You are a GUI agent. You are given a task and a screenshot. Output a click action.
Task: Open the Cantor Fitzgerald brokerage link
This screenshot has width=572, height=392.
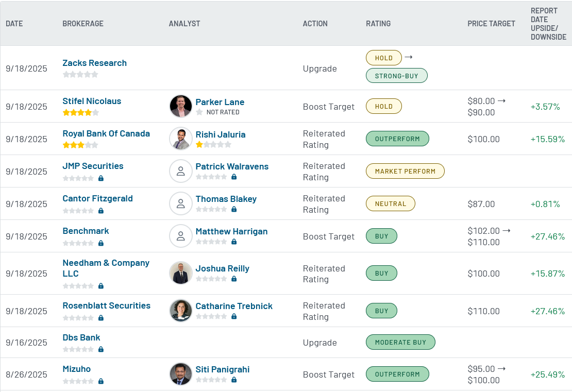(97, 199)
